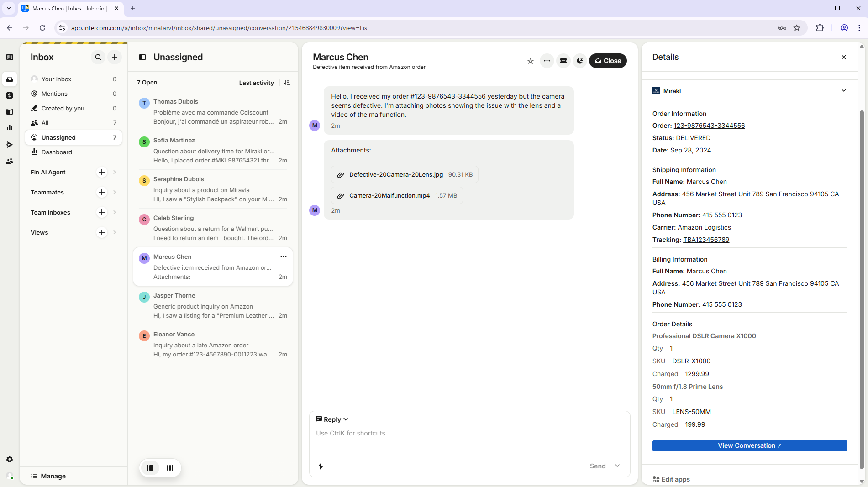Add a new view with plus
868x487 pixels.
pyautogui.click(x=102, y=232)
